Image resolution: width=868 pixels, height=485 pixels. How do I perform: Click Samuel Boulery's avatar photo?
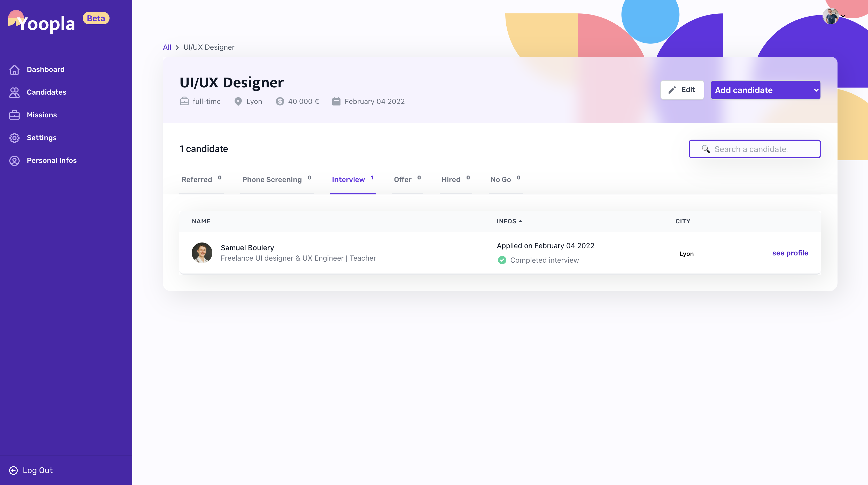[x=202, y=253]
